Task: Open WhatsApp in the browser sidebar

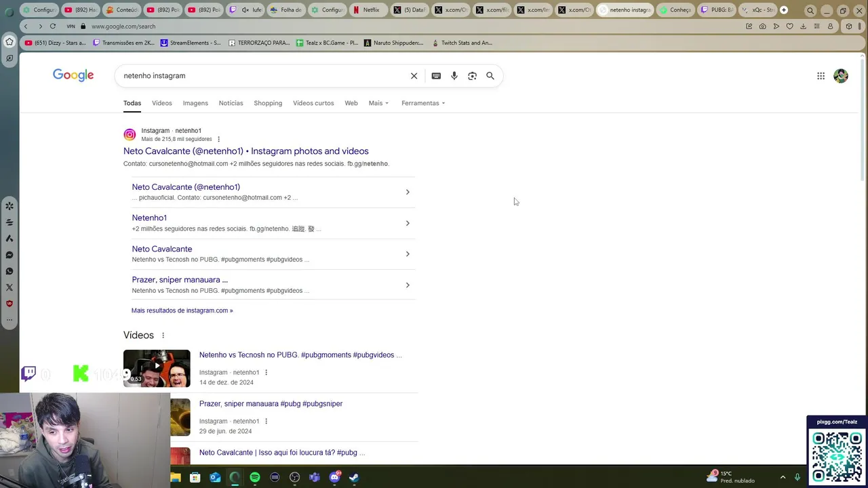Action: (9, 271)
